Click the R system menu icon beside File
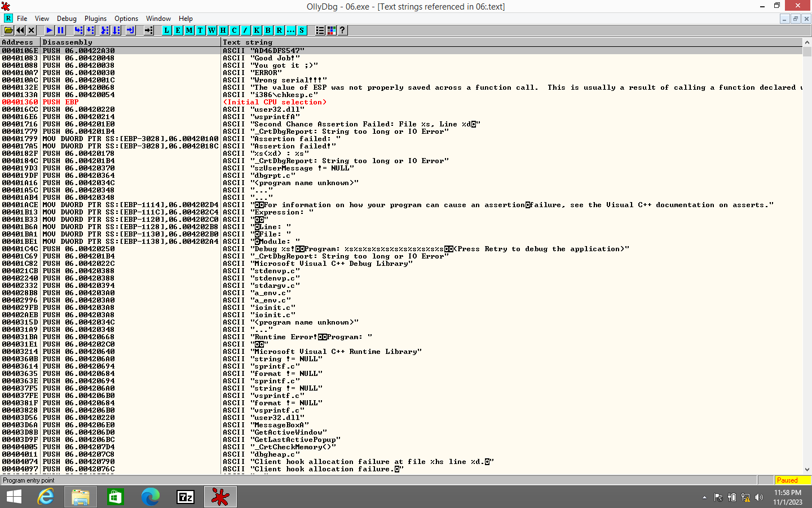812x508 pixels. 8,19
